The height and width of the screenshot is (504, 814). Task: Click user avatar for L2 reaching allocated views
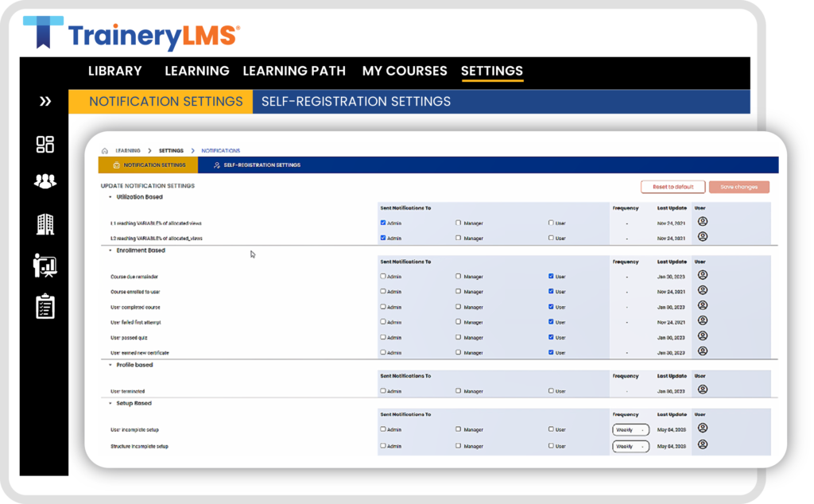[703, 237]
